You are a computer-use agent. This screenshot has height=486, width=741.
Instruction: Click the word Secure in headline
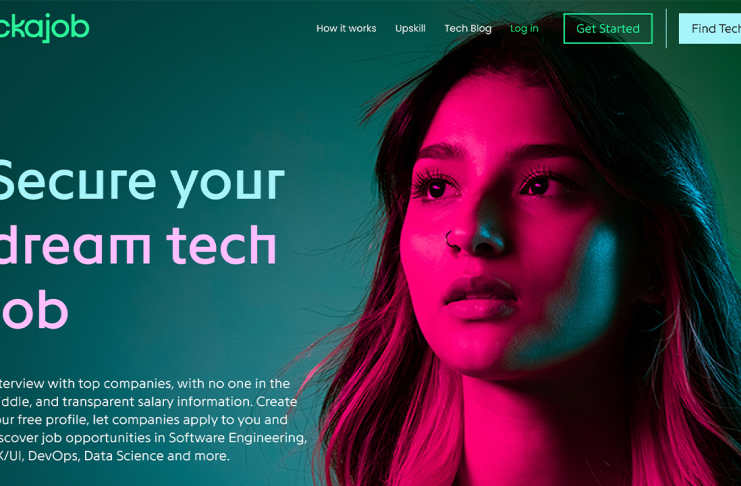tap(77, 182)
